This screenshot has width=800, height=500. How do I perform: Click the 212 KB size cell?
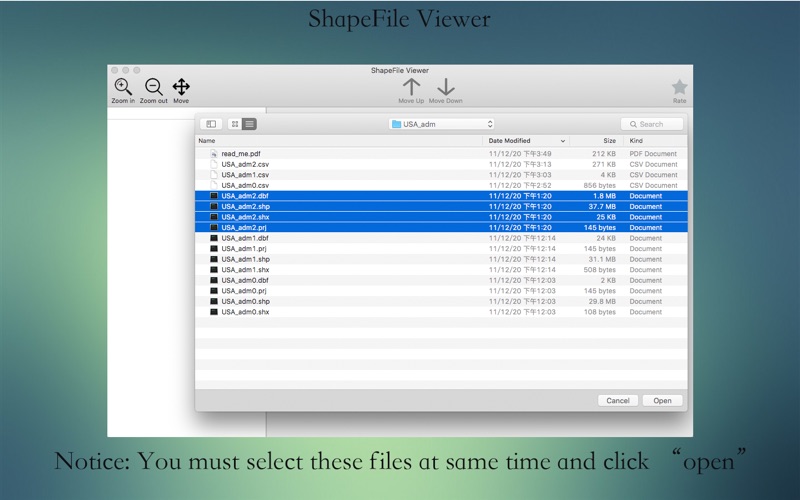pos(604,154)
